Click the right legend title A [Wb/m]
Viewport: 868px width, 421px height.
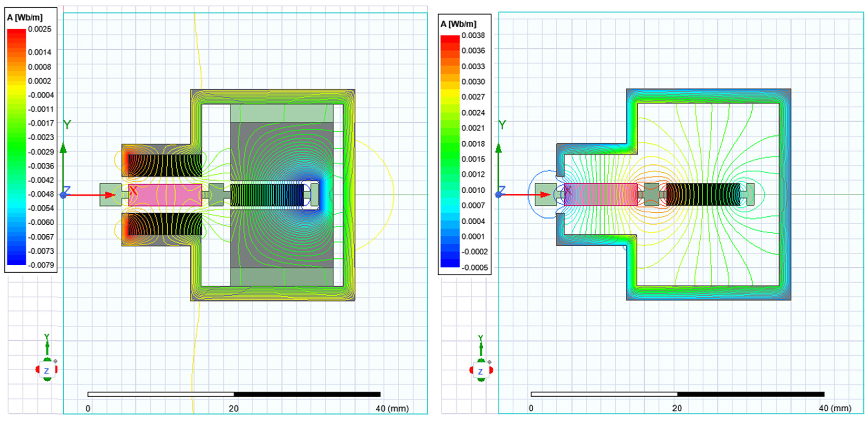[458, 24]
